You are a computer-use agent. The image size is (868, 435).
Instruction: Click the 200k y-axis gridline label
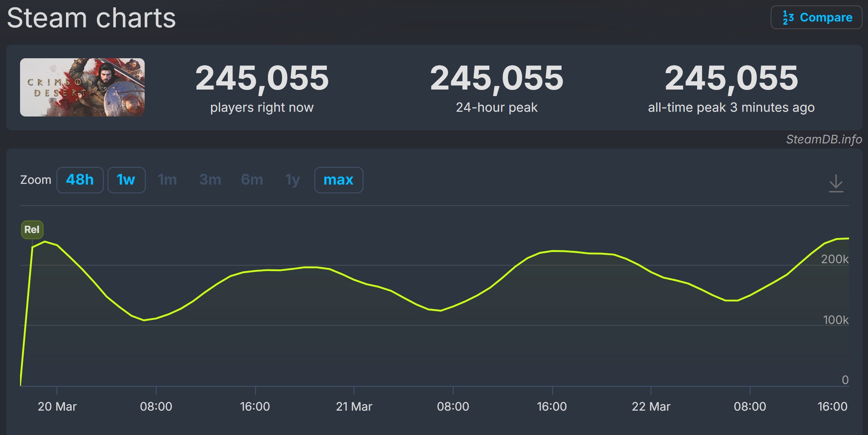[834, 259]
